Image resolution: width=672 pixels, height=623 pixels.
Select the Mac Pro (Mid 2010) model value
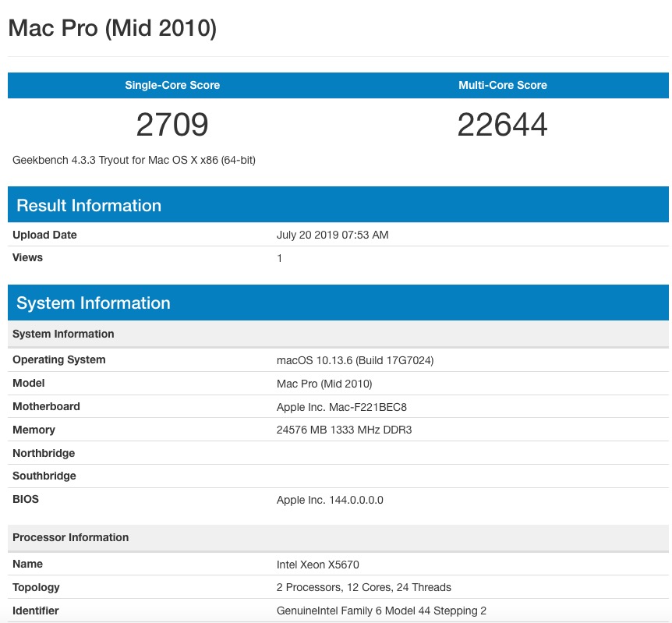pos(324,384)
